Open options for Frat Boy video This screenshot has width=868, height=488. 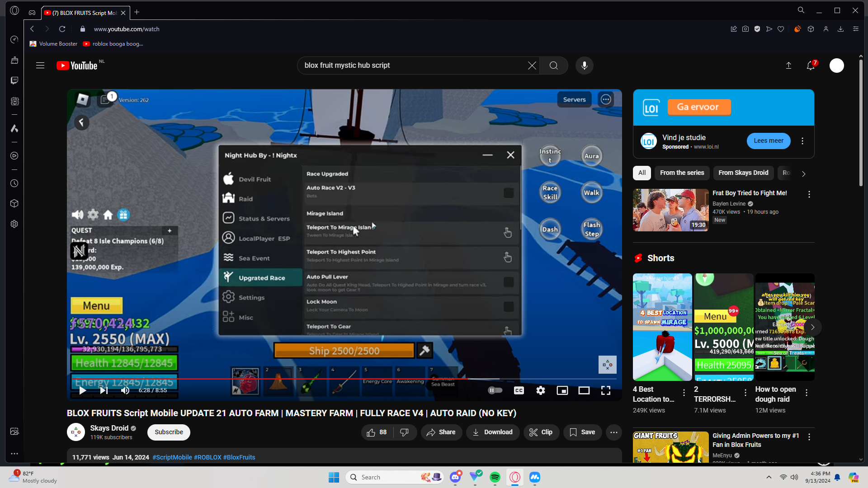click(809, 194)
